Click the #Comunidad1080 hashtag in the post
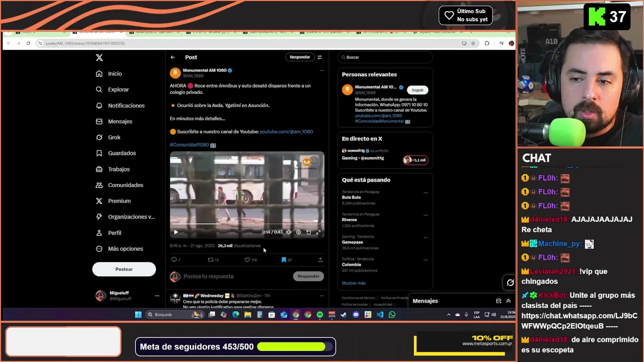The width and height of the screenshot is (644, 362). 189,145
